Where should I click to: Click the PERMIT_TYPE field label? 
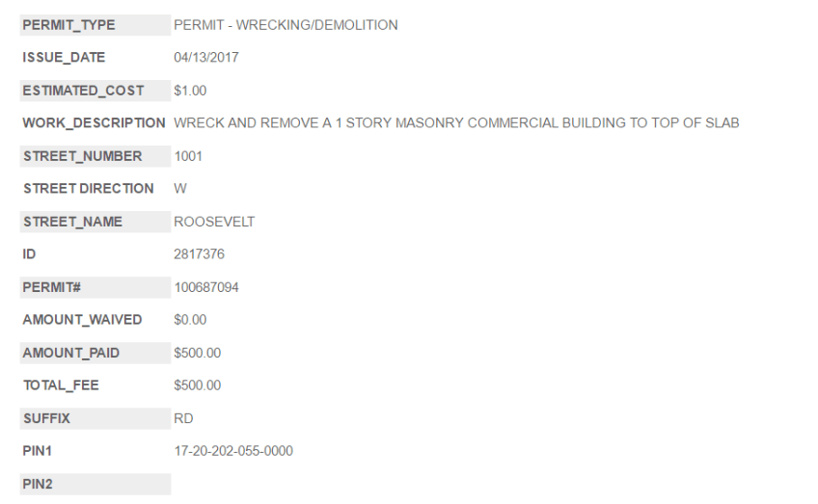point(69,25)
